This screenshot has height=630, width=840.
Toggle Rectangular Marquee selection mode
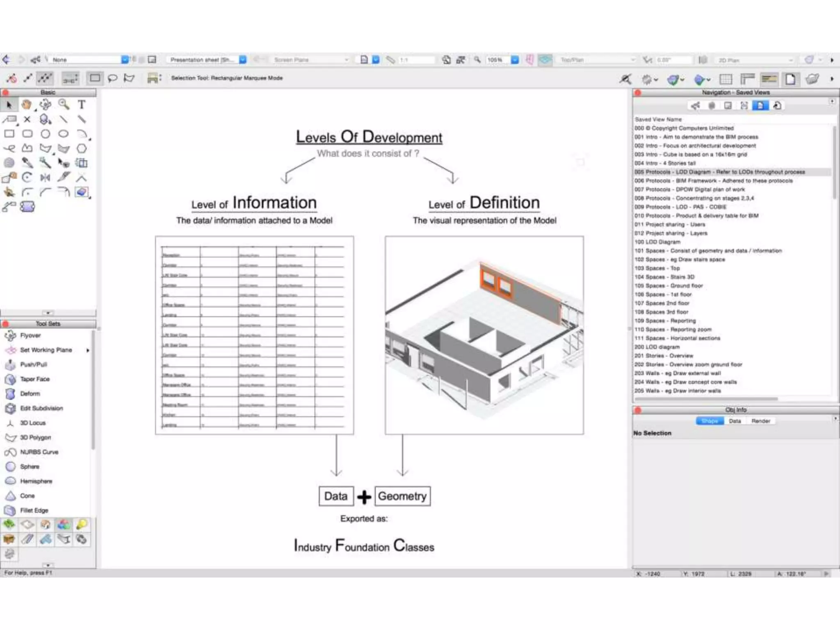(x=95, y=78)
